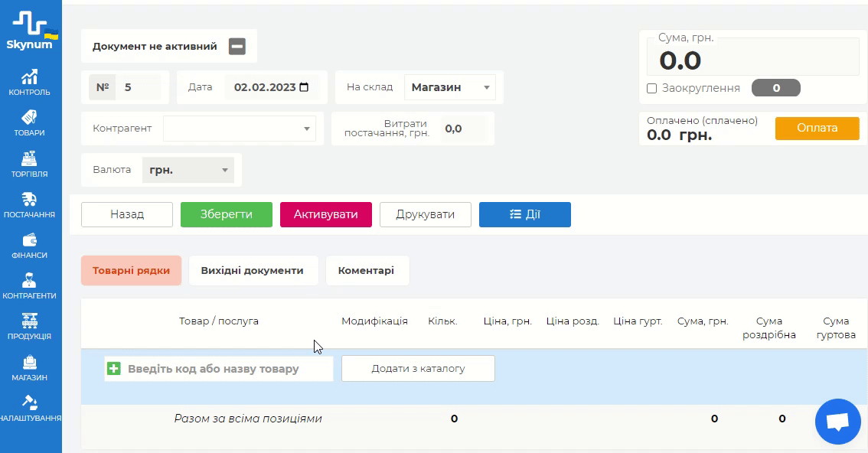The width and height of the screenshot is (868, 453).
Task: Open the Магазин shopping bag icon
Action: point(30,362)
